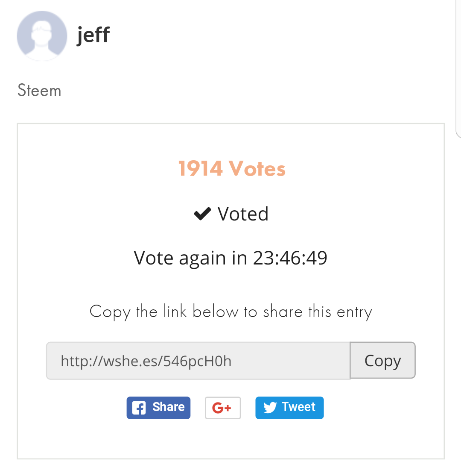461x476 pixels.
Task: Focus the wshe.es share link field
Action: click(198, 361)
